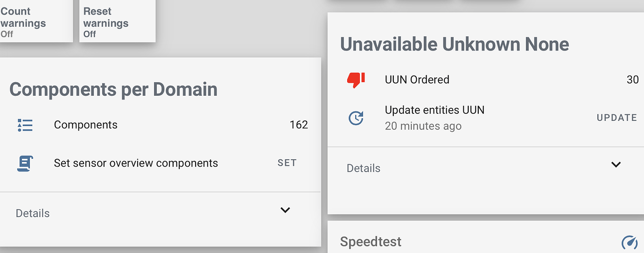644x253 pixels.
Task: Open the UUN Ordered entity label
Action: [417, 80]
